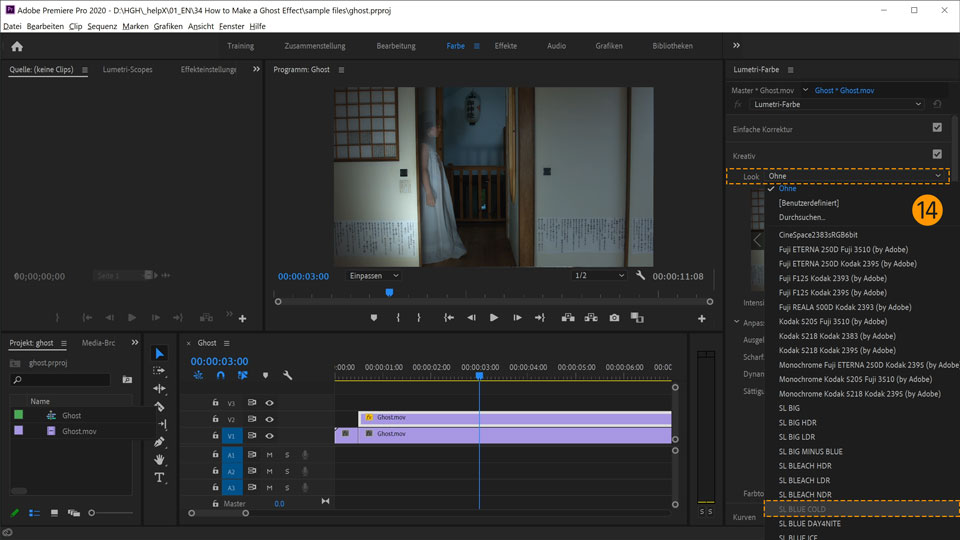The image size is (960, 540).
Task: Open the Look dropdown
Action: [x=856, y=176]
